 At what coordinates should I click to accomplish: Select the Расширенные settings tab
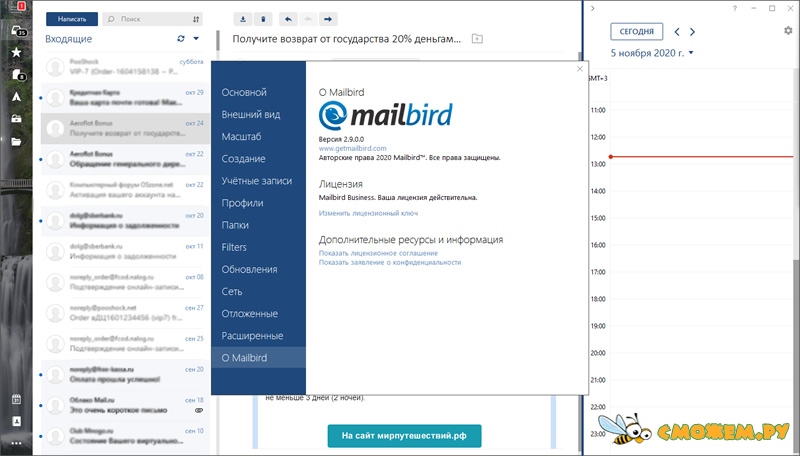[258, 336]
